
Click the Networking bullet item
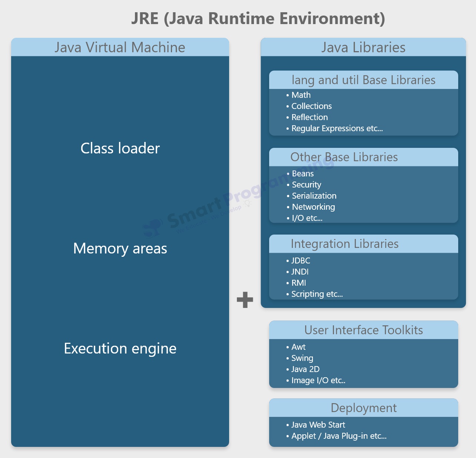pos(311,207)
